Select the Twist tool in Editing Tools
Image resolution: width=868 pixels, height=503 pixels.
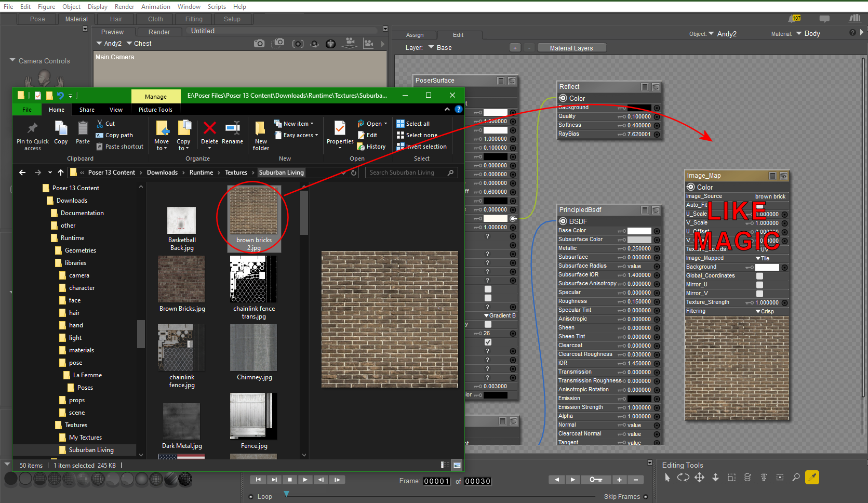(x=747, y=477)
